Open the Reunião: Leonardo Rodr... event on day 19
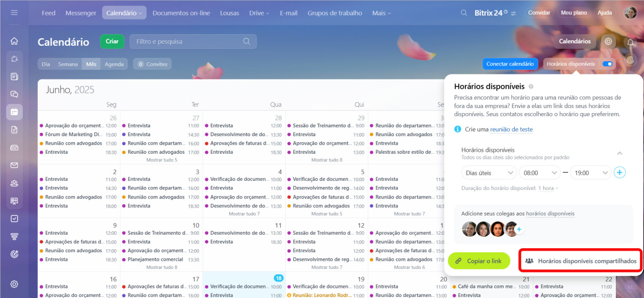The height and width of the screenshot is (298, 644). click(326, 295)
